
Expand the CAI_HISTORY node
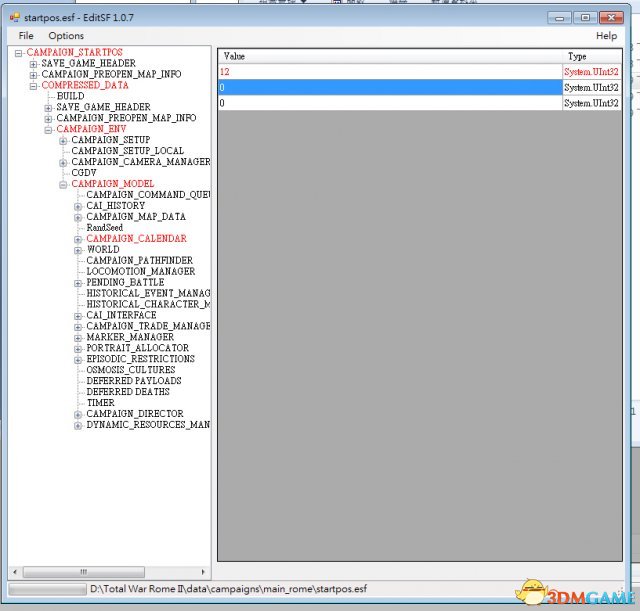pos(78,206)
